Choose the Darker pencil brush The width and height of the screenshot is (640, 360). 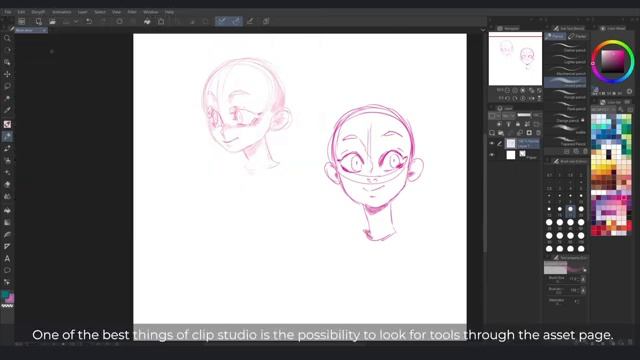point(566,47)
